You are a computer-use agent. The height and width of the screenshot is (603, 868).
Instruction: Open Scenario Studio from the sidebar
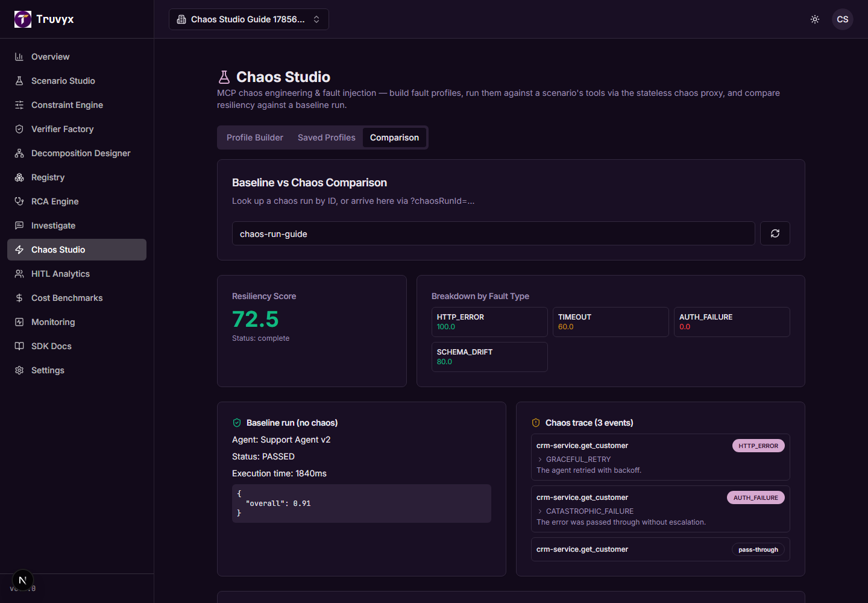coord(77,81)
